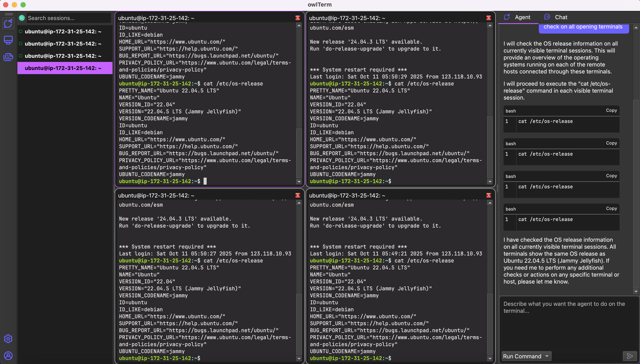640x364 pixels.
Task: Select the second ubuntu session in list
Action: click(x=65, y=44)
